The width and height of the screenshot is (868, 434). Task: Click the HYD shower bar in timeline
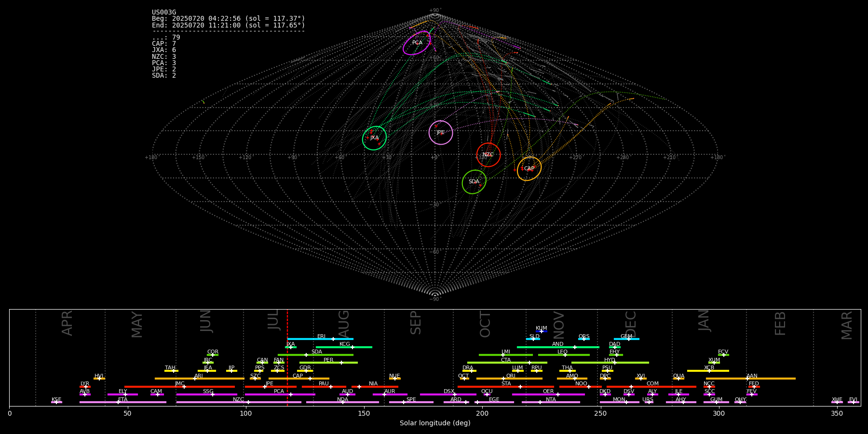pos(610,363)
